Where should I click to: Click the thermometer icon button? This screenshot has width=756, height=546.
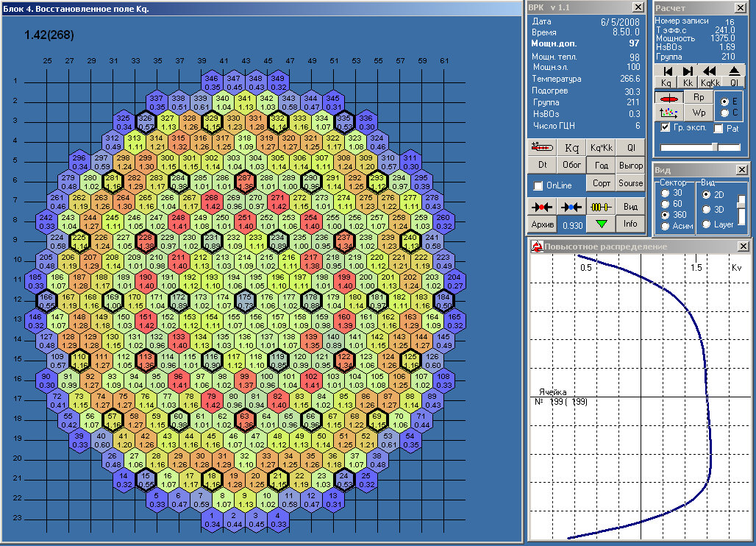(543, 147)
